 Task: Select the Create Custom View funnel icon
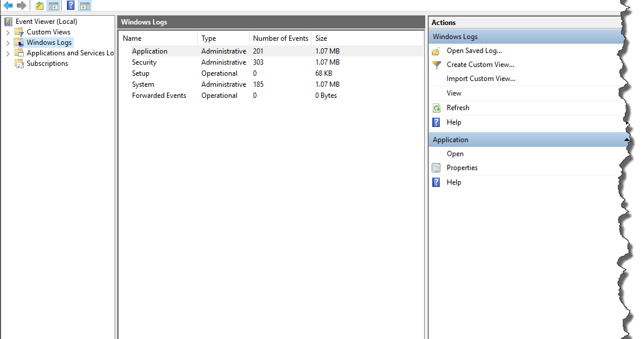coord(436,65)
